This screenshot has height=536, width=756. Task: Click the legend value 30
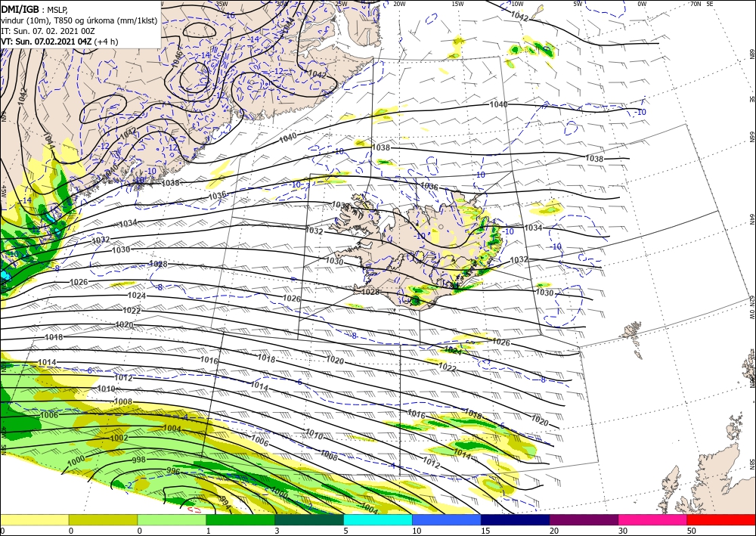(x=622, y=531)
